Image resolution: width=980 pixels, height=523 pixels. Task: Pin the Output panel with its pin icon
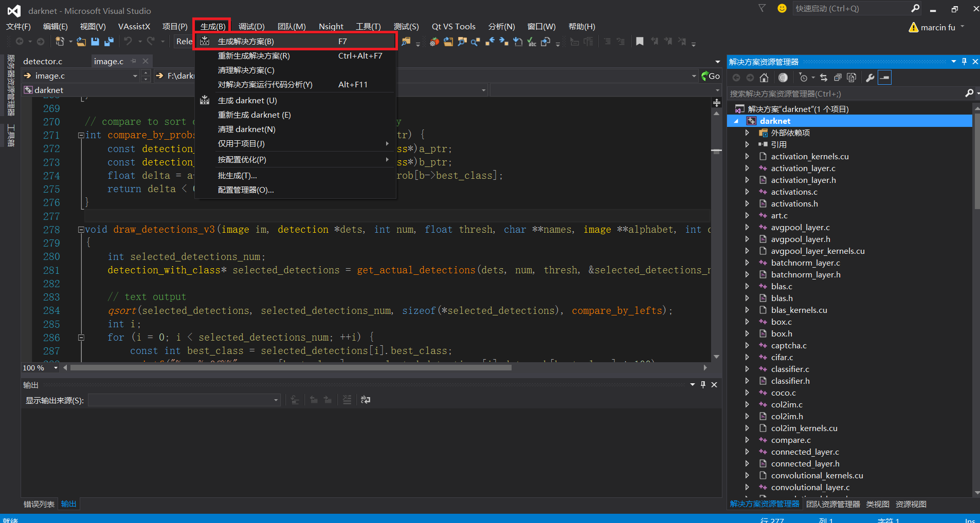[x=702, y=384]
